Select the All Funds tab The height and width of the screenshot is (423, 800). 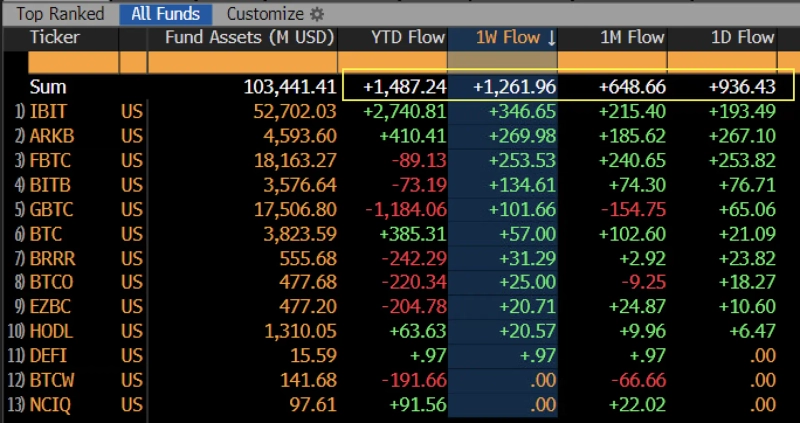point(165,14)
